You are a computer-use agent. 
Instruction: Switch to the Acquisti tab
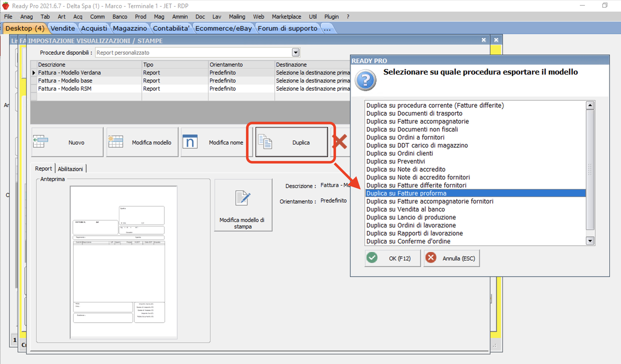[x=94, y=28]
